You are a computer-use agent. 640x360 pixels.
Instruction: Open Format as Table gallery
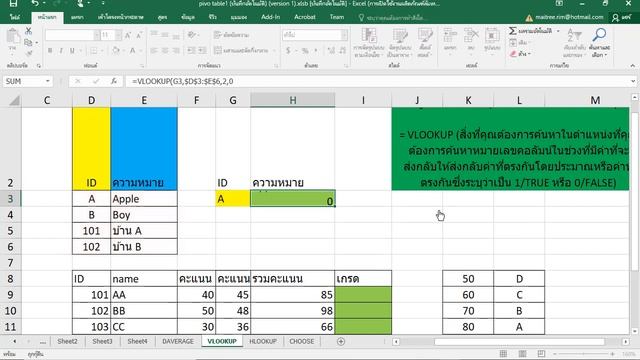click(x=400, y=42)
